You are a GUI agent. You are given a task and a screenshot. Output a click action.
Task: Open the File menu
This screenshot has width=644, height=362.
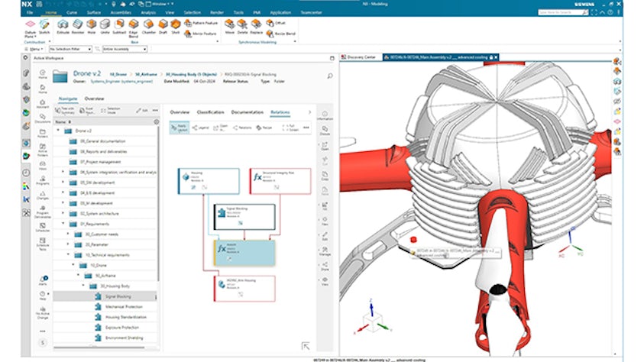tap(30, 13)
